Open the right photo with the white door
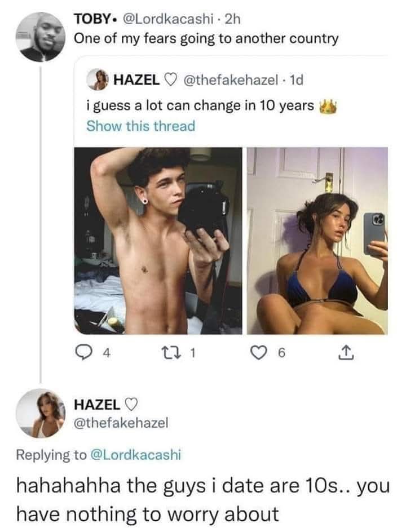Image resolution: width=406 pixels, height=532 pixels. [x=317, y=241]
